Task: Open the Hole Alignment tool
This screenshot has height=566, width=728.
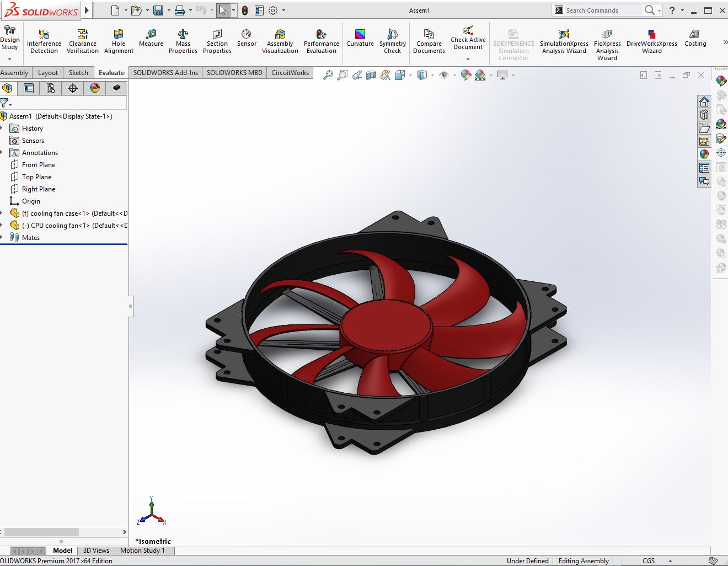Action: pyautogui.click(x=119, y=41)
